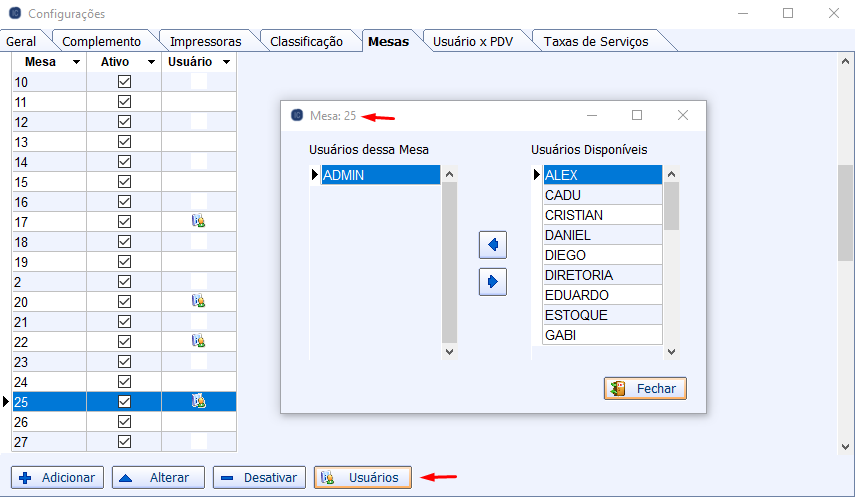This screenshot has height=497, width=855.
Task: Close the dialog with Fechar button
Action: tap(645, 389)
